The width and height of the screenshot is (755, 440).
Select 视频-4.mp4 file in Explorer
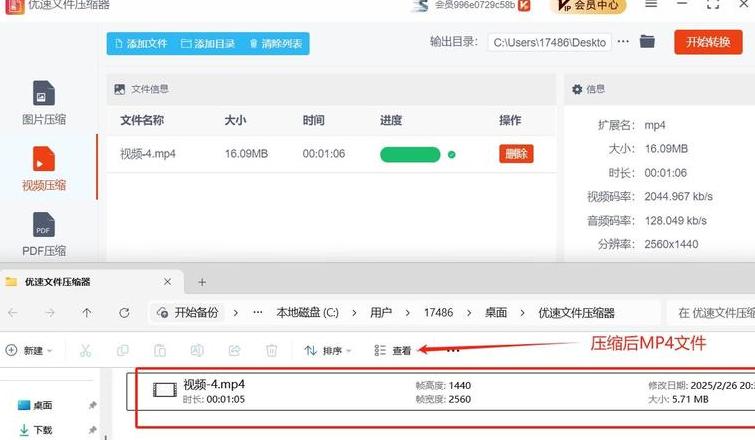[441, 391]
